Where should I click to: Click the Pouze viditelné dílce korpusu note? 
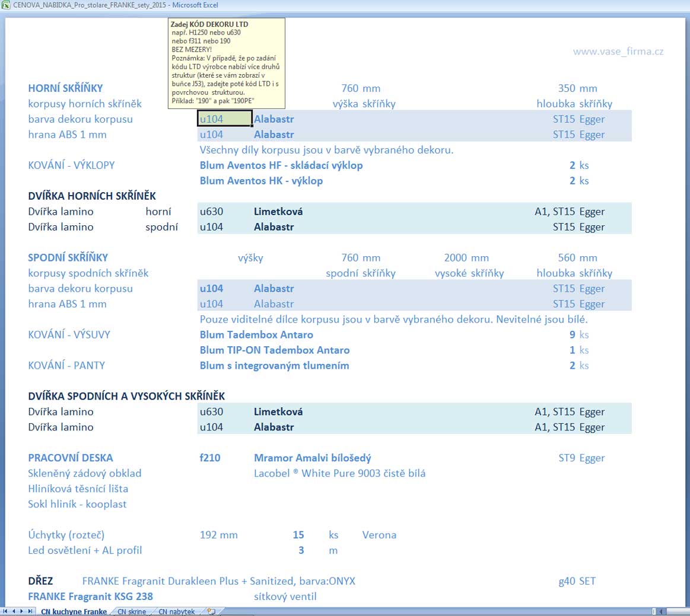(393, 319)
